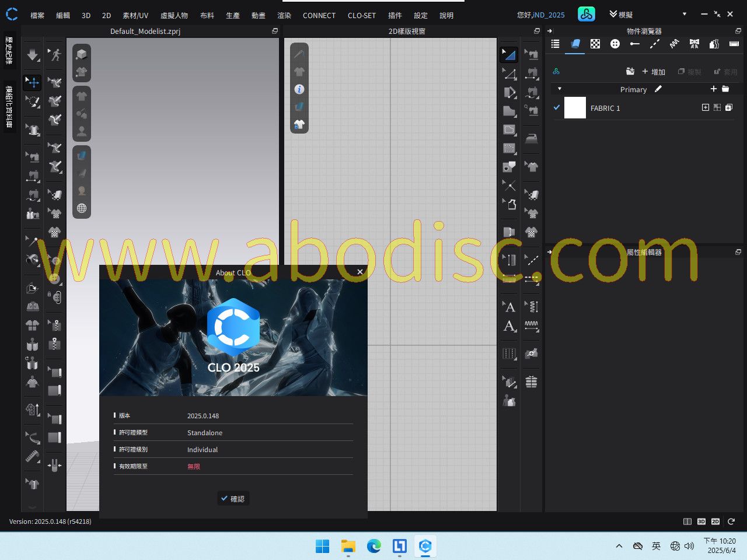The height and width of the screenshot is (560, 747).
Task: Switch to measure ruler tab in Object Browser
Action: tap(734, 44)
